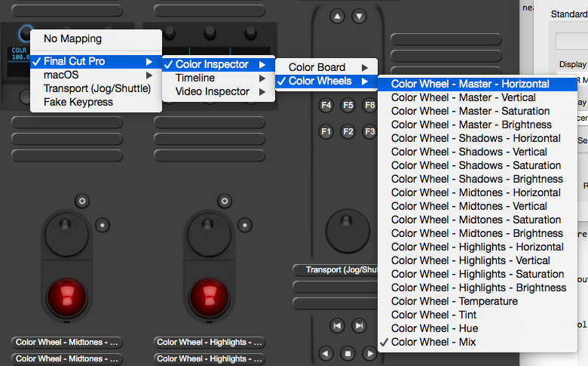Screen dimensions: 588x366
Task: Click the F2 function key
Action: click(x=348, y=131)
